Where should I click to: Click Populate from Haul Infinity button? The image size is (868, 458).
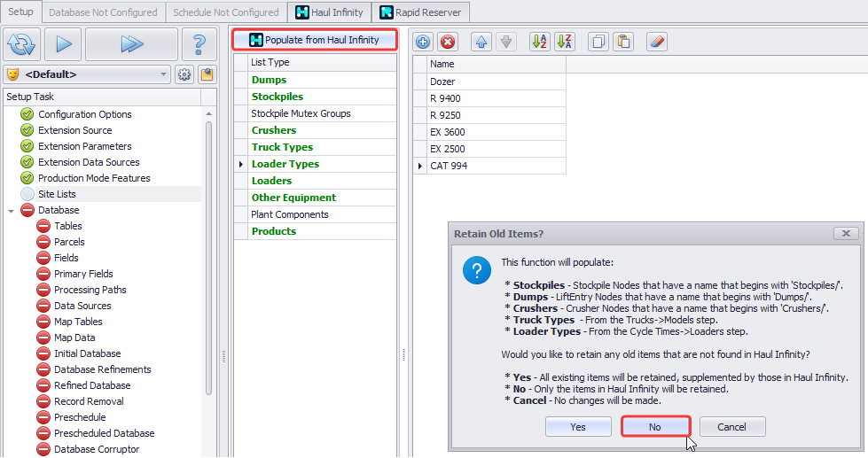pyautogui.click(x=315, y=40)
